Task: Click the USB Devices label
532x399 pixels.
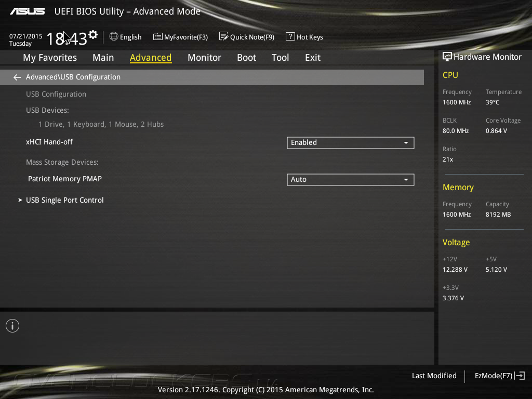Action: 47,110
